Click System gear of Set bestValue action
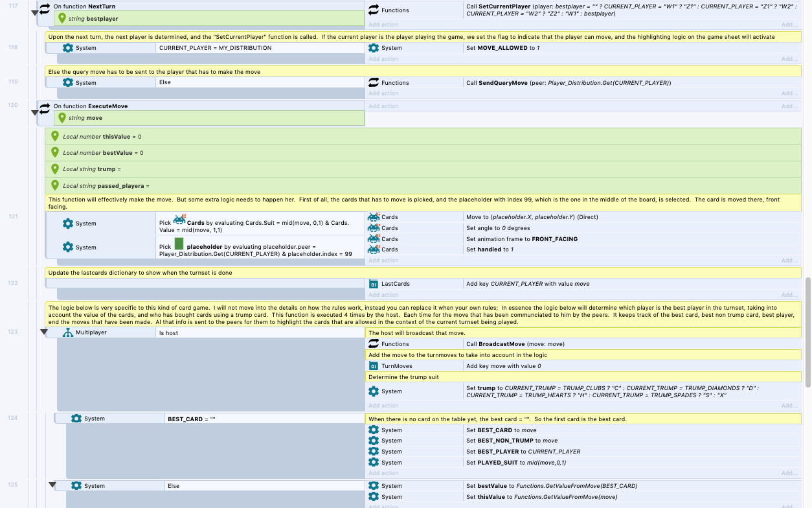Screen dimensions: 812x508 [x=374, y=486]
